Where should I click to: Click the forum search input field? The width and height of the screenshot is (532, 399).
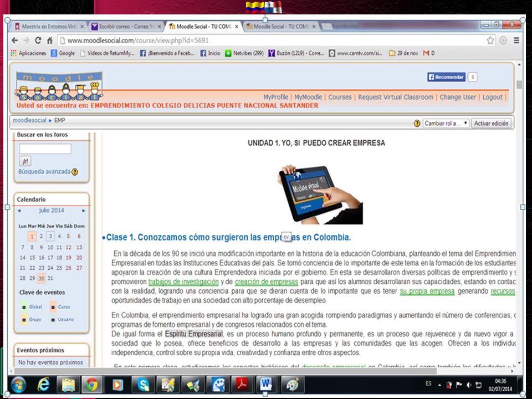coord(45,149)
